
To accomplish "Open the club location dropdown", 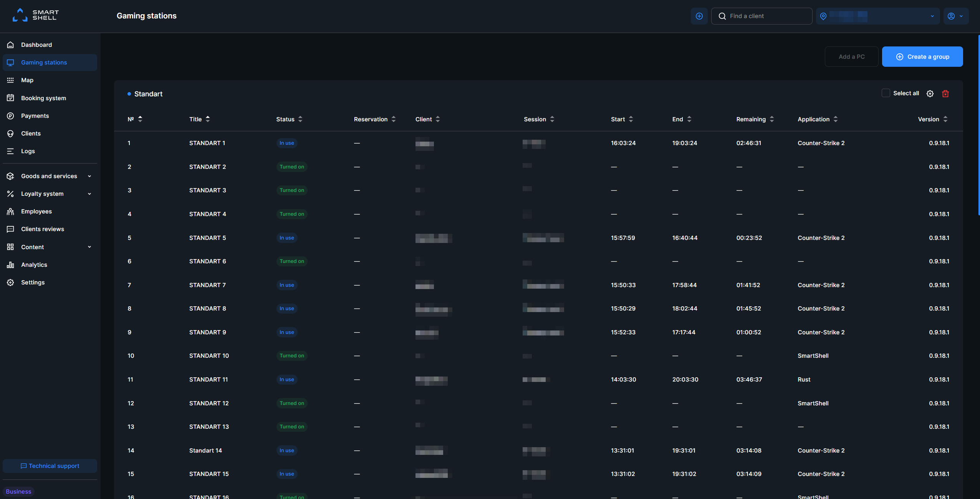I will pos(878,16).
